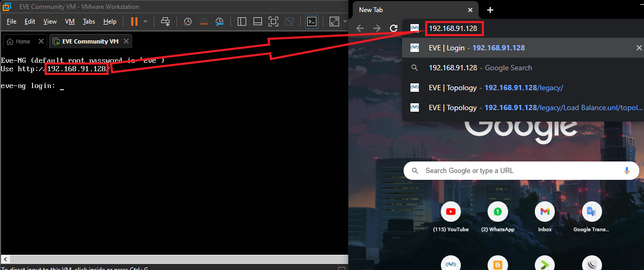Revert the virtual machine to its snapshot
The height and width of the screenshot is (270, 644).
(x=204, y=21)
